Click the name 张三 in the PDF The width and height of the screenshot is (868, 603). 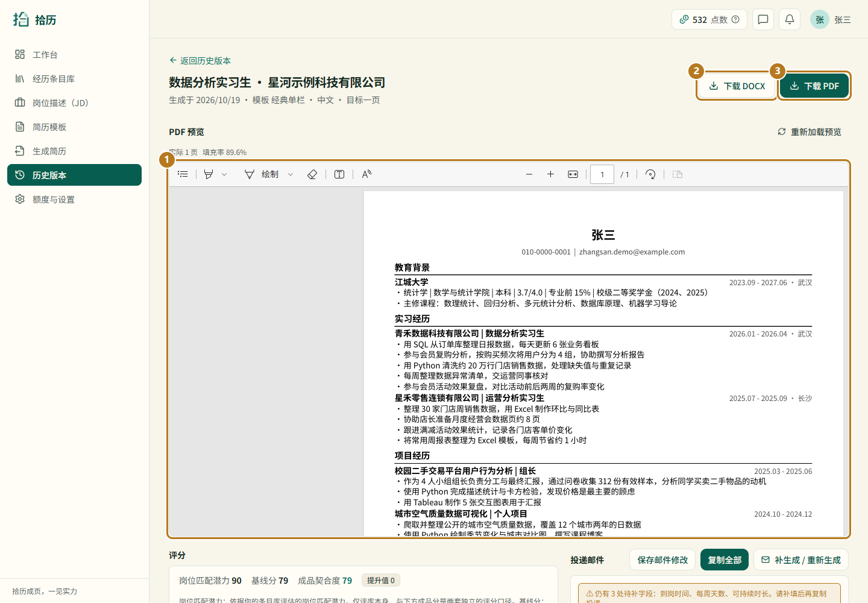click(603, 235)
